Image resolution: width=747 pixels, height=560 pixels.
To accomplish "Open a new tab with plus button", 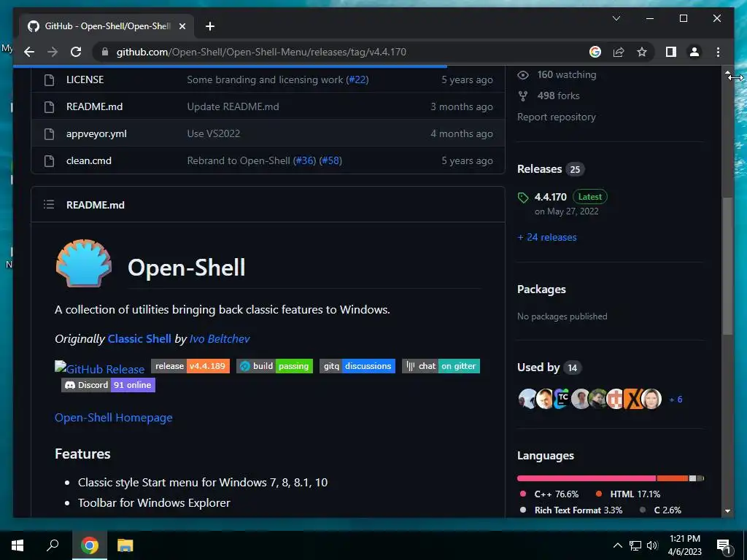I will click(210, 26).
